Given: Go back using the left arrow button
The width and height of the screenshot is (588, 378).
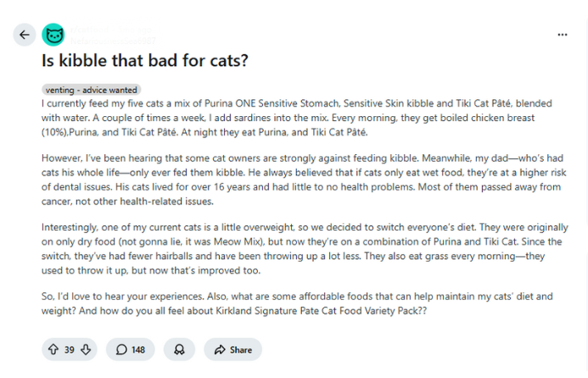Looking at the screenshot, I should [x=25, y=35].
